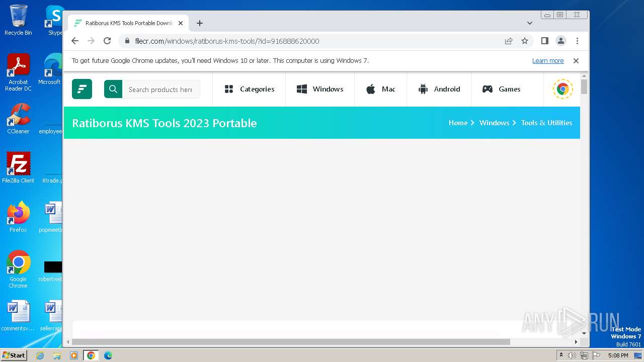
Task: Open the Categories menu
Action: (x=250, y=89)
